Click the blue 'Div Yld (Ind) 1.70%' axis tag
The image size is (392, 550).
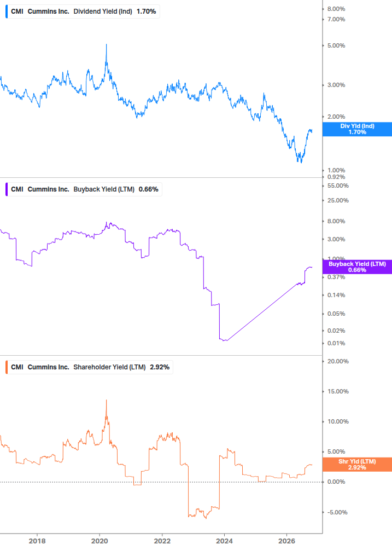pos(357,129)
